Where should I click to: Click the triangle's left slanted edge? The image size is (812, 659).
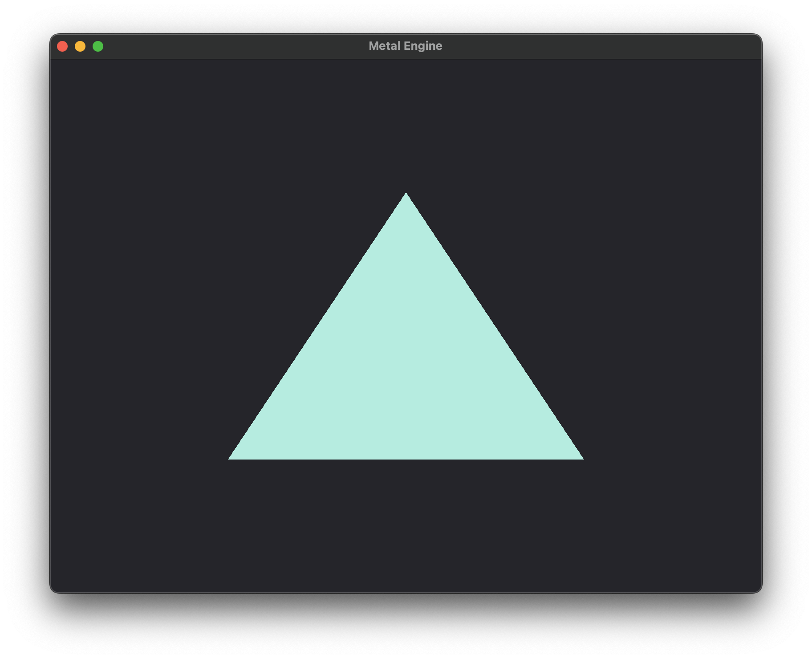(317, 325)
